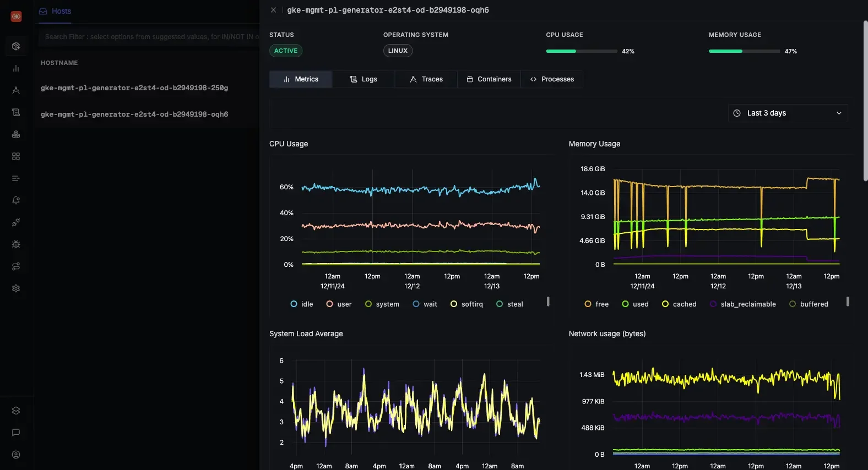
Task: Open Alerts via the bell sidebar icon
Action: pos(16,200)
